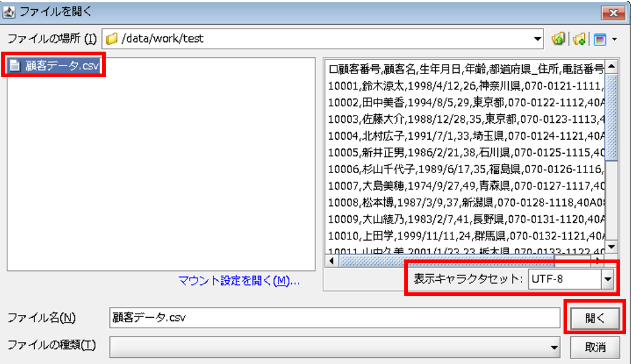The height and width of the screenshot is (364, 631).
Task: Expand the ファイルの種類 dropdown
Action: click(x=554, y=347)
